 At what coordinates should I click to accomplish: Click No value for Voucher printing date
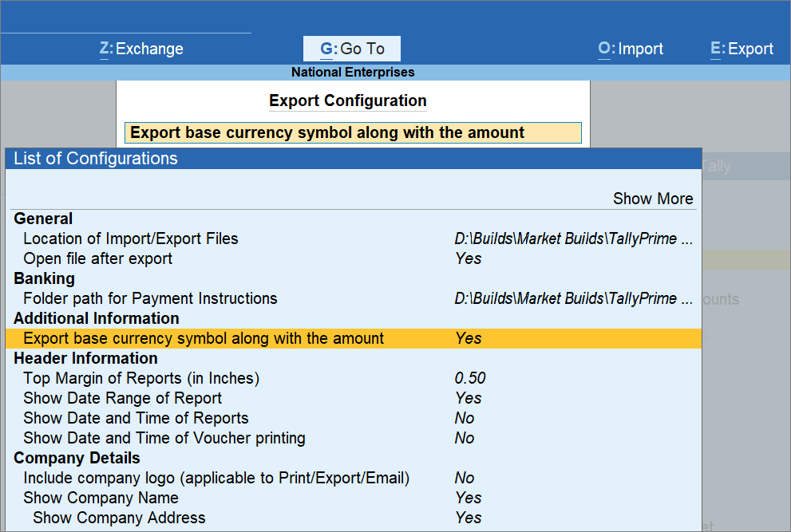point(464,438)
